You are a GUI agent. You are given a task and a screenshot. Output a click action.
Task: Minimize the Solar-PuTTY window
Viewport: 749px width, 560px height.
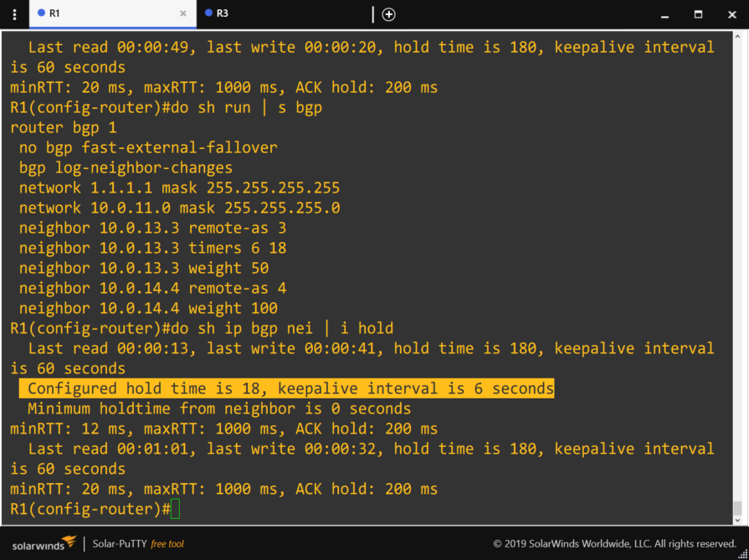click(665, 14)
